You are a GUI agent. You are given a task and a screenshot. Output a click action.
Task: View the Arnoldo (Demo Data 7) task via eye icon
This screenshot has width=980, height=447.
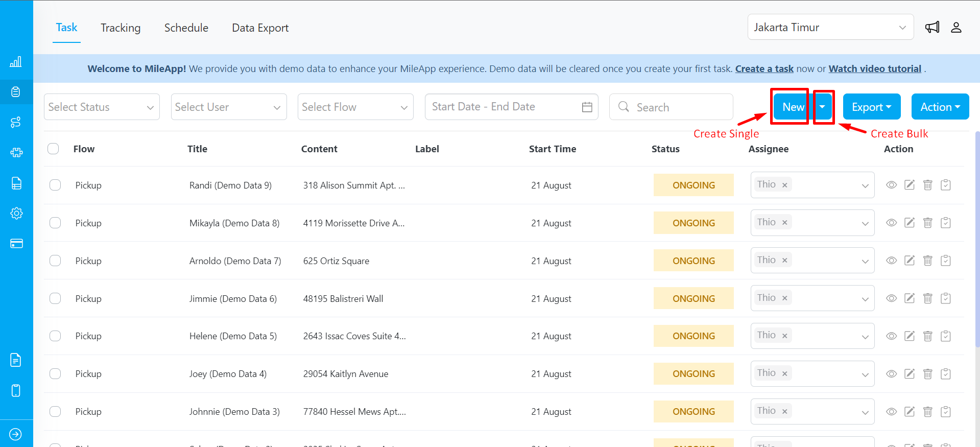892,261
